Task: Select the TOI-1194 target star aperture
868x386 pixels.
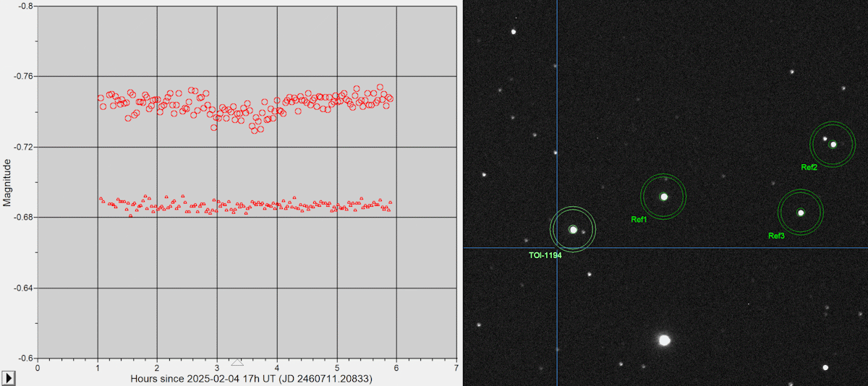Action: (573, 229)
